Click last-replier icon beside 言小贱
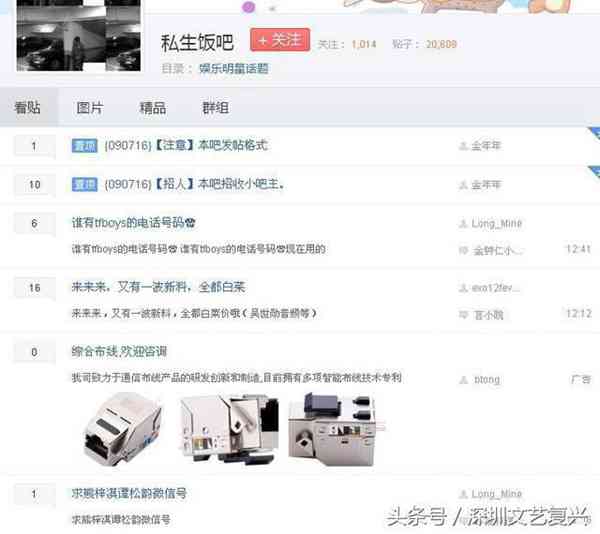The height and width of the screenshot is (534, 600). point(462,314)
